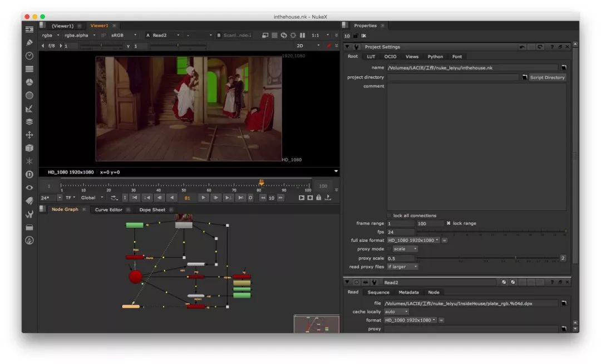Open the Transform nodes move icon
The width and height of the screenshot is (601, 364).
click(29, 135)
